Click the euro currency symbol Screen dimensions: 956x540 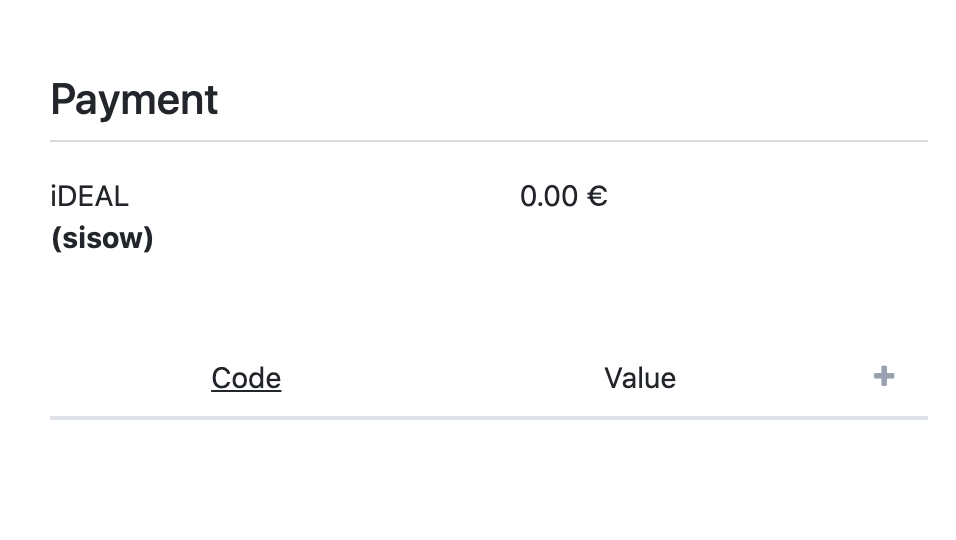[597, 197]
